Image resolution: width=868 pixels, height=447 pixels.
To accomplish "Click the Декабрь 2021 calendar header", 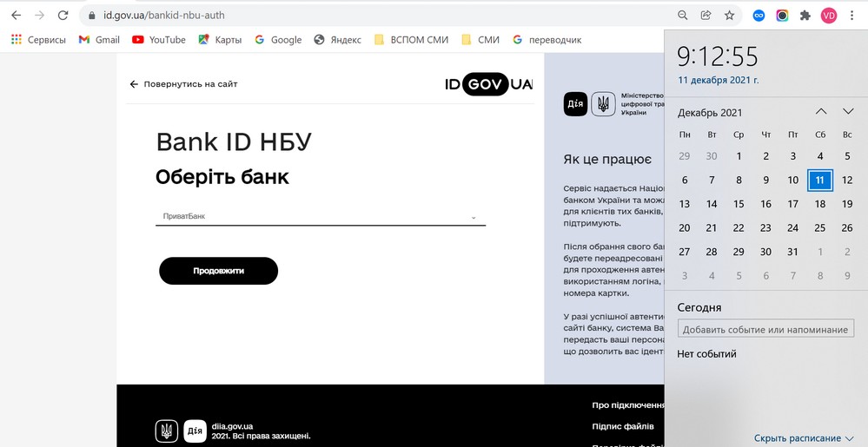I will click(710, 113).
